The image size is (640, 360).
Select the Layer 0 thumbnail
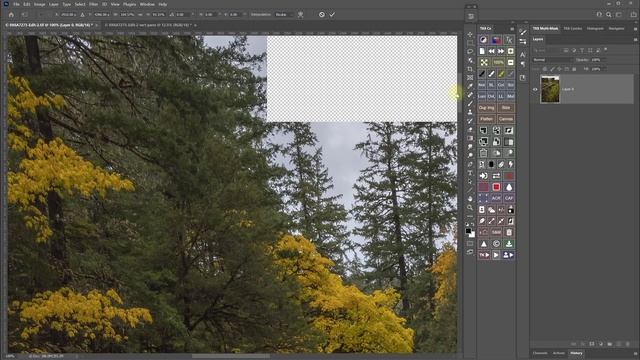pyautogui.click(x=550, y=89)
